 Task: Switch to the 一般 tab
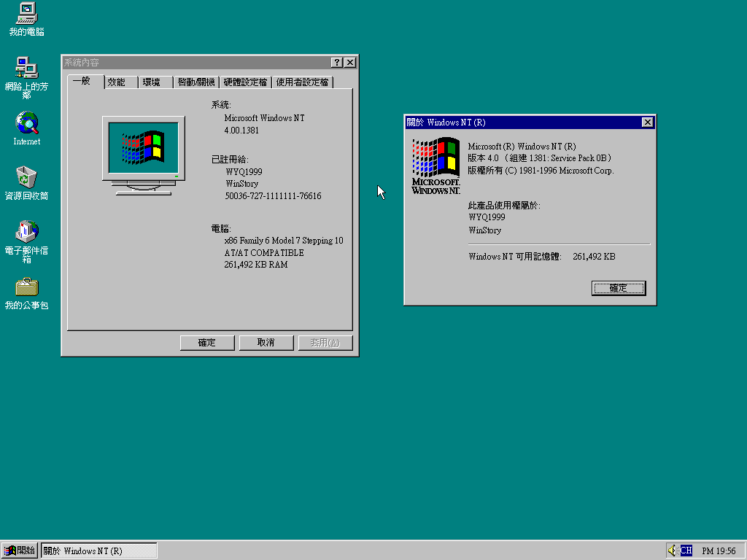[85, 82]
